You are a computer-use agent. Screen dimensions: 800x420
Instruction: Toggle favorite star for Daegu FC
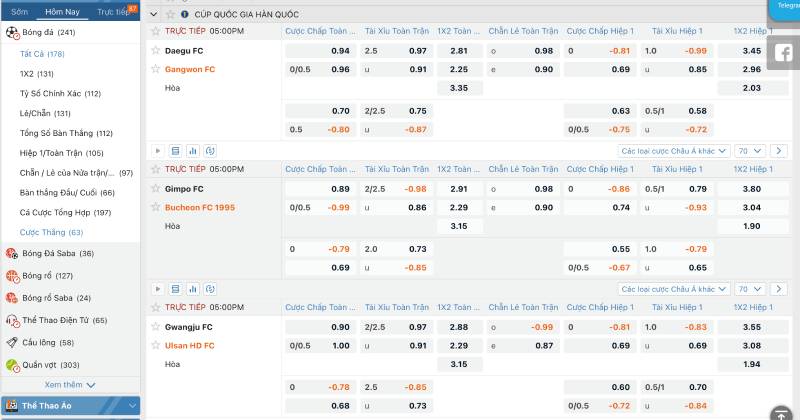(x=156, y=51)
